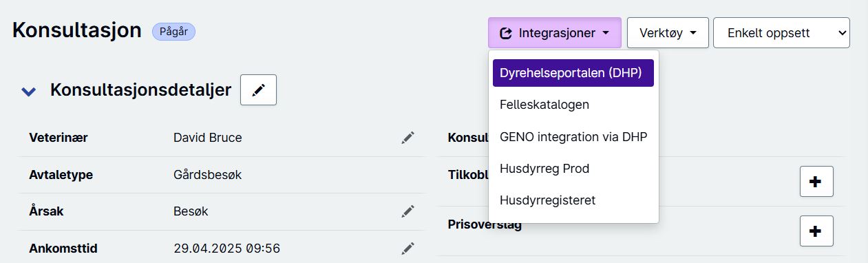The height and width of the screenshot is (263, 868).
Task: Open Husdyrreg Prod integration
Action: click(x=544, y=168)
